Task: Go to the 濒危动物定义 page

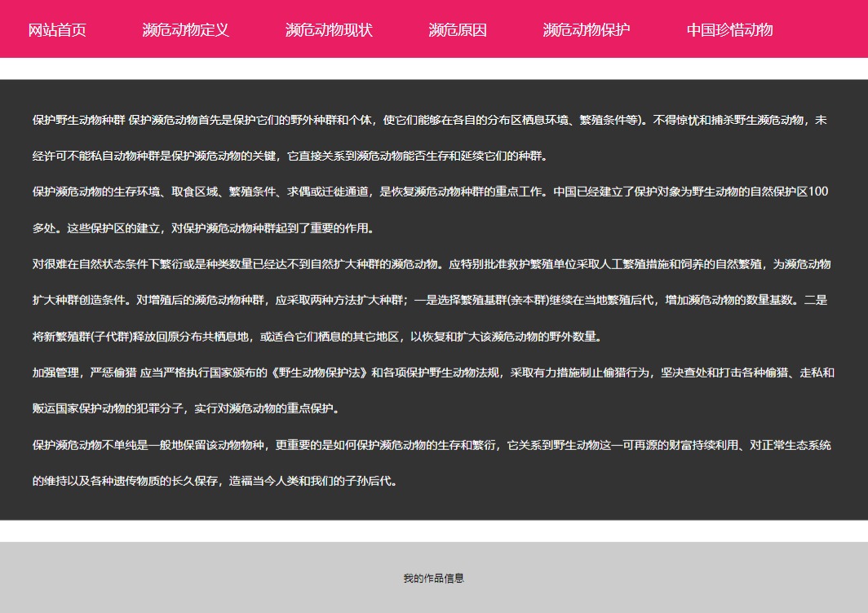Action: pos(185,30)
